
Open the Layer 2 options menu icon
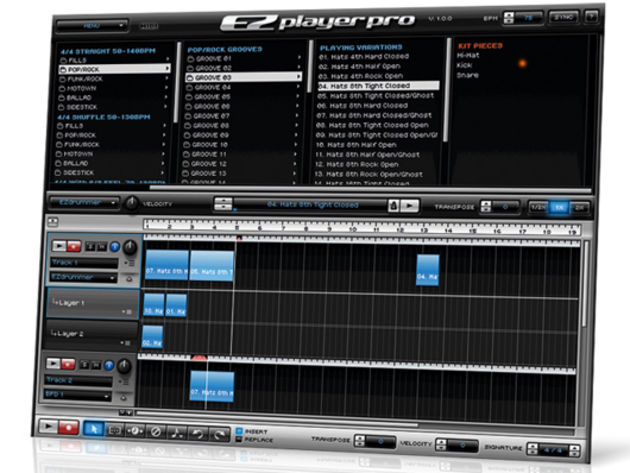click(126, 343)
